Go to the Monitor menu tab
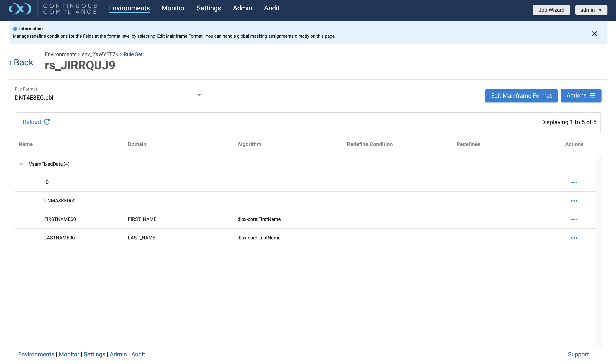616x364 pixels. (173, 8)
